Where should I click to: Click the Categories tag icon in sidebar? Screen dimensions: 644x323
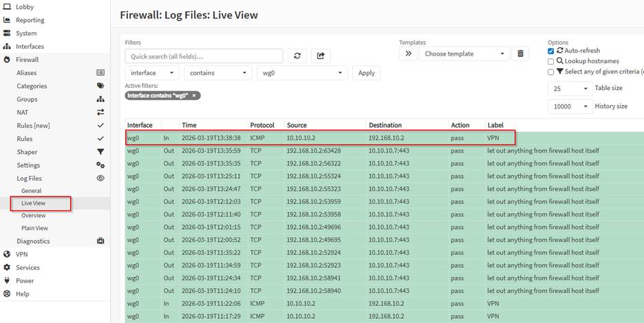point(100,86)
